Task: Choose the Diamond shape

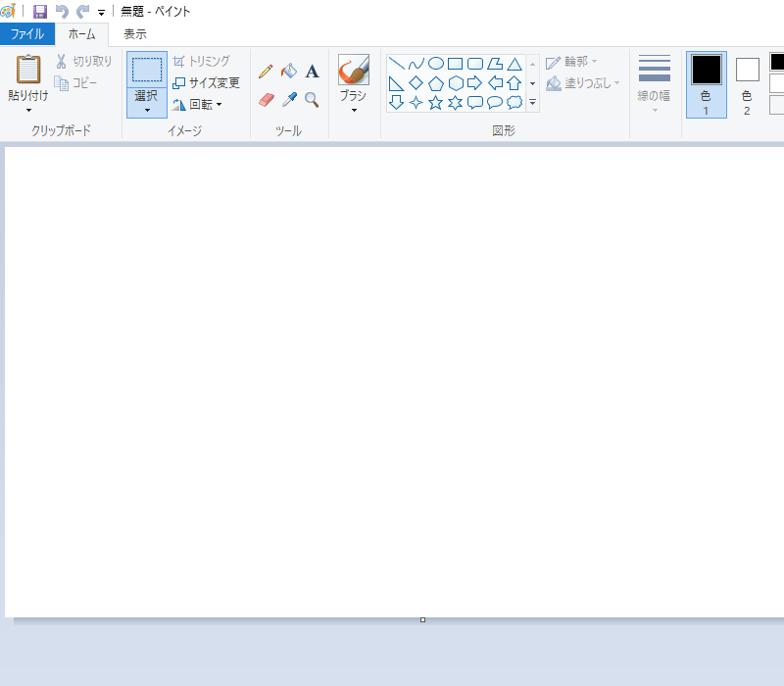Action: (x=416, y=83)
